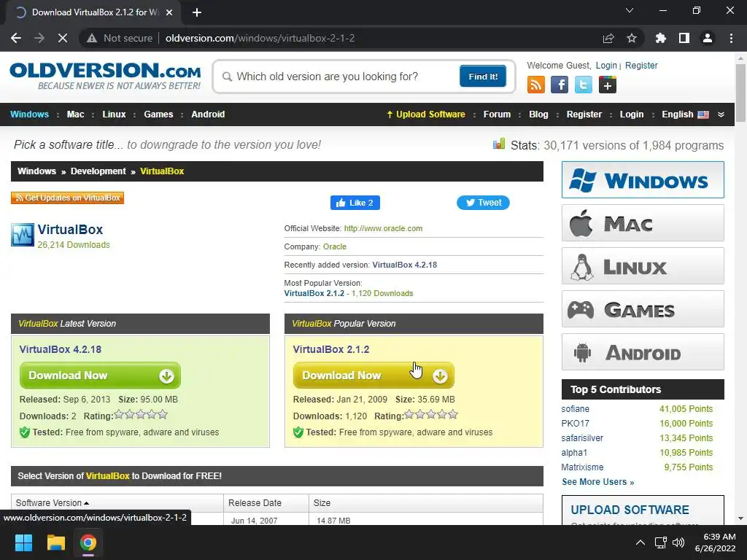
Task: Open Games category in nav bar
Action: [x=158, y=114]
